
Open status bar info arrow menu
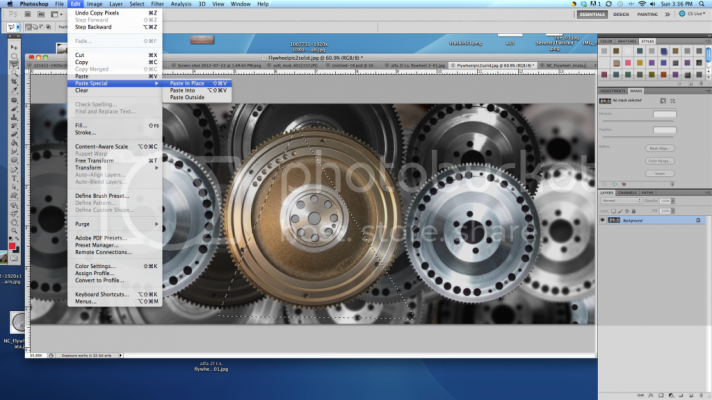click(x=121, y=356)
